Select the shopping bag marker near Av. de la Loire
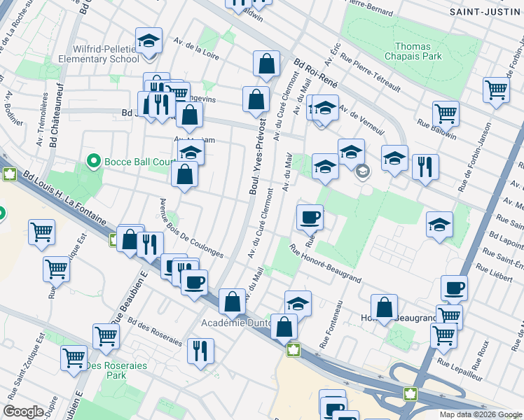The height and width of the screenshot is (420, 524). [x=266, y=65]
